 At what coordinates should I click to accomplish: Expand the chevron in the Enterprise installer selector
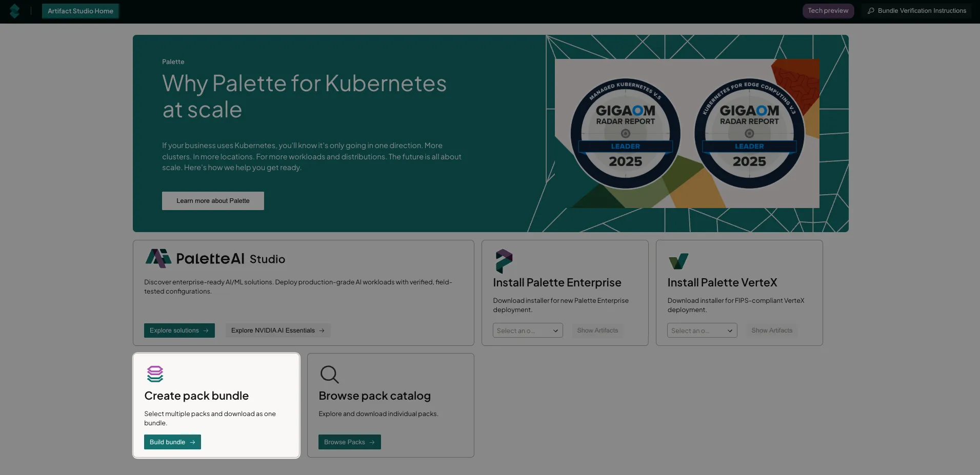pos(555,331)
